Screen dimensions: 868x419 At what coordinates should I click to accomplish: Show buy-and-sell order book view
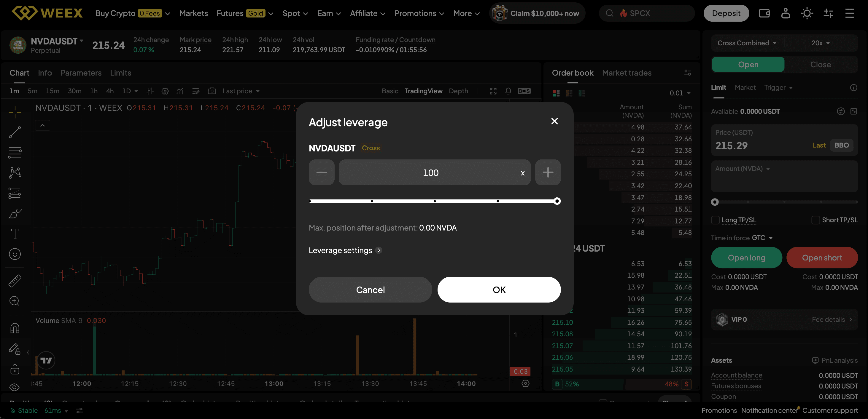(x=556, y=93)
